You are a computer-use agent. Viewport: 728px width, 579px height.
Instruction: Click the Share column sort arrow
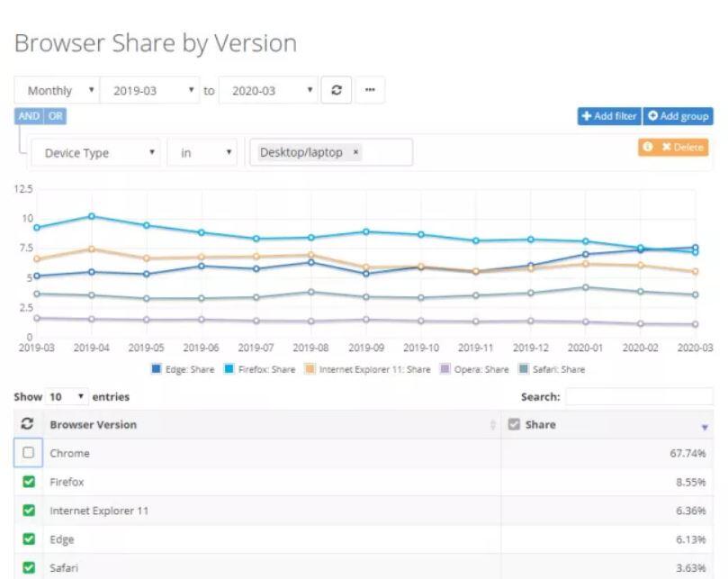point(704,427)
